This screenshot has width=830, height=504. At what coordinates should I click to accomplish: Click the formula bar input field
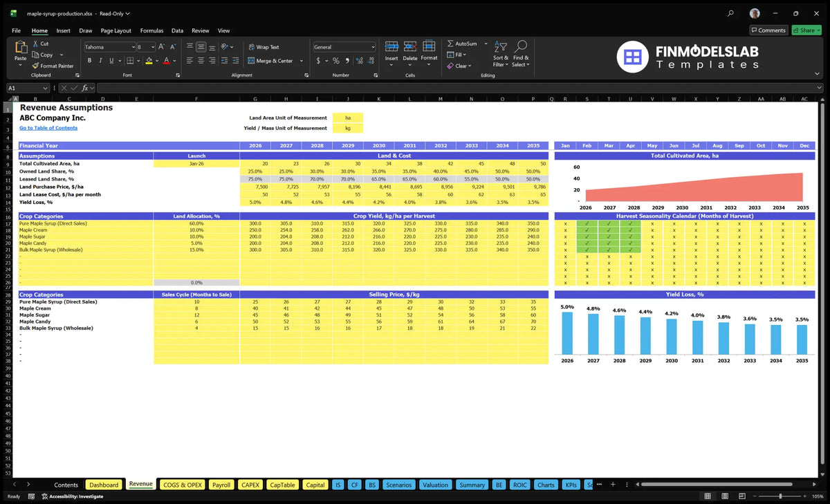pos(460,88)
